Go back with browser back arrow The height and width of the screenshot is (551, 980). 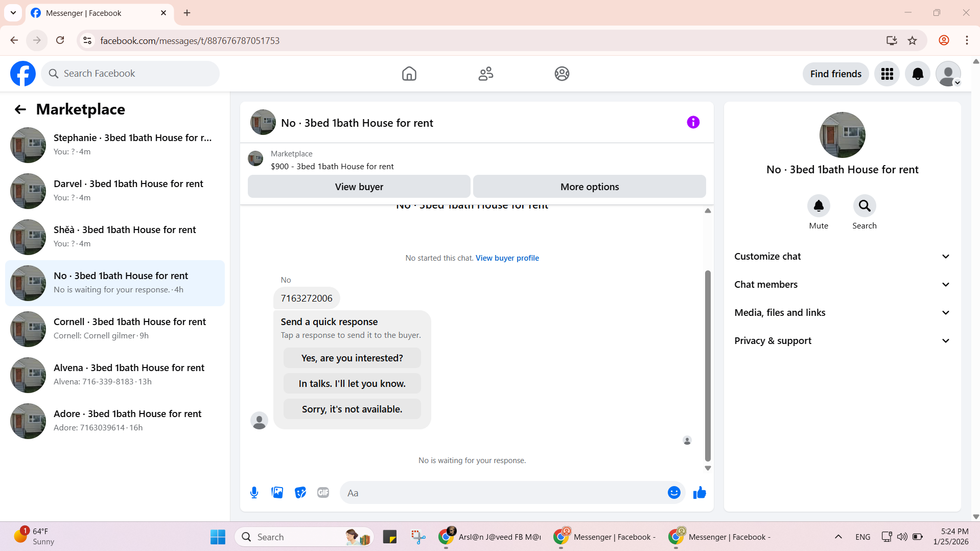(14, 40)
